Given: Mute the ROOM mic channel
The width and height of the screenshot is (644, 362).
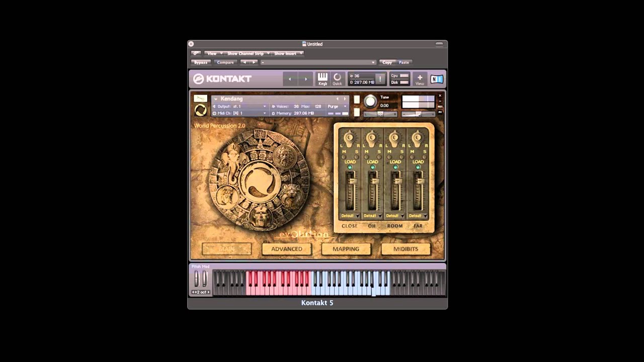Looking at the screenshot, I should tap(389, 156).
